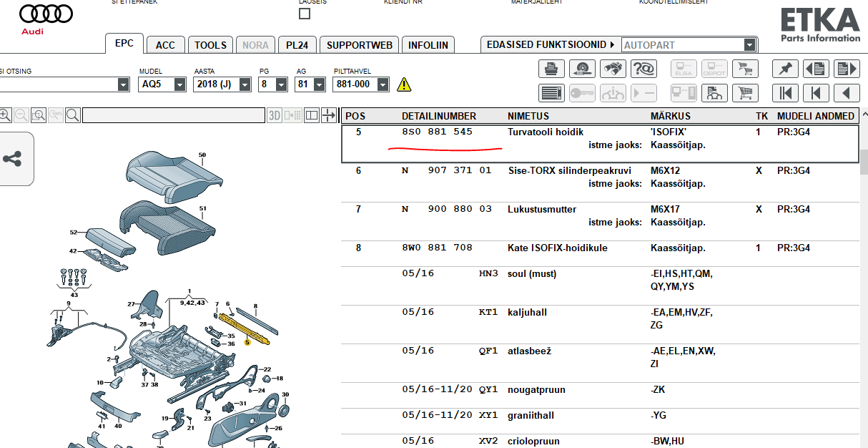Open the PILTTAHVEL dropdown 881-000
The height and width of the screenshot is (448, 868).
pyautogui.click(x=361, y=84)
